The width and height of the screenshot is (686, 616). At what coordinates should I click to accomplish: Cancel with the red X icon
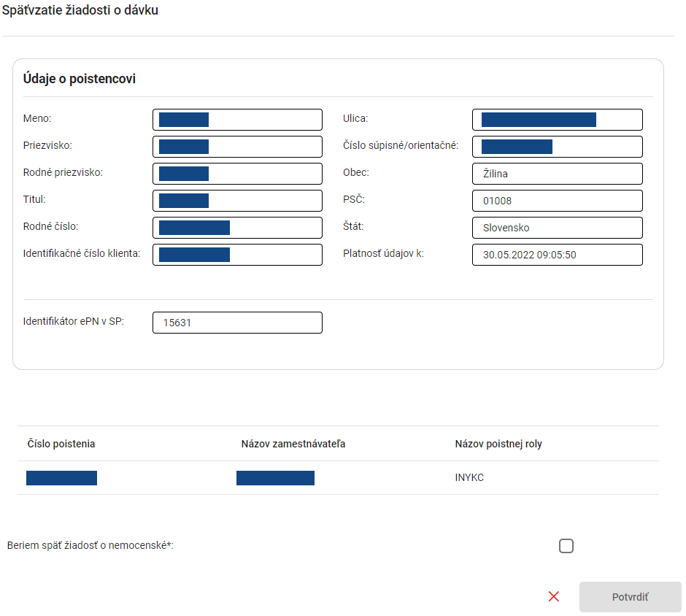point(553,596)
